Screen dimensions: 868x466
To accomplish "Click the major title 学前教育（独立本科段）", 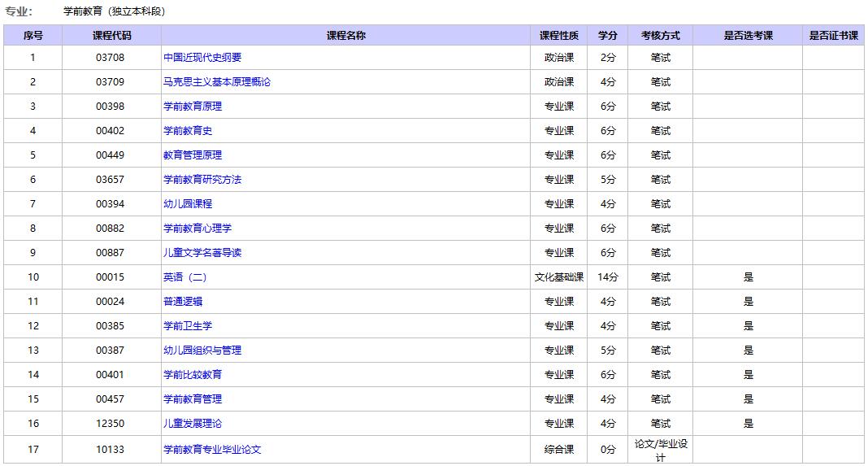I will click(114, 11).
